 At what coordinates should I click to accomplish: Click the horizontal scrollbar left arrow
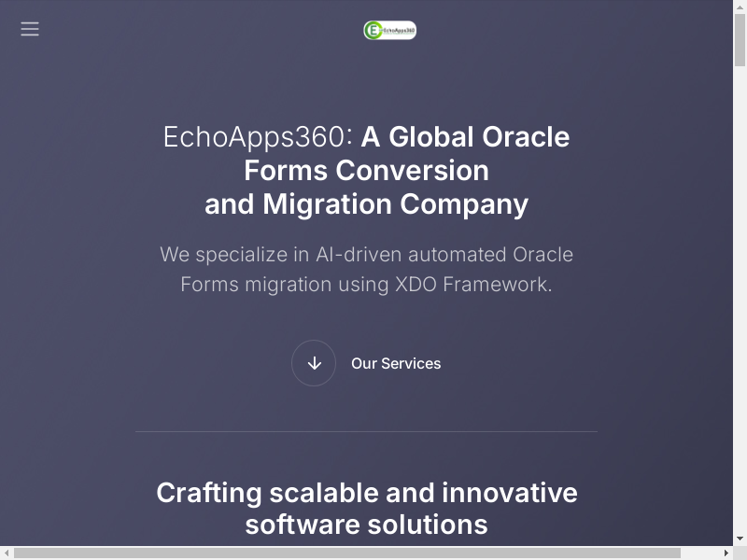(7, 553)
